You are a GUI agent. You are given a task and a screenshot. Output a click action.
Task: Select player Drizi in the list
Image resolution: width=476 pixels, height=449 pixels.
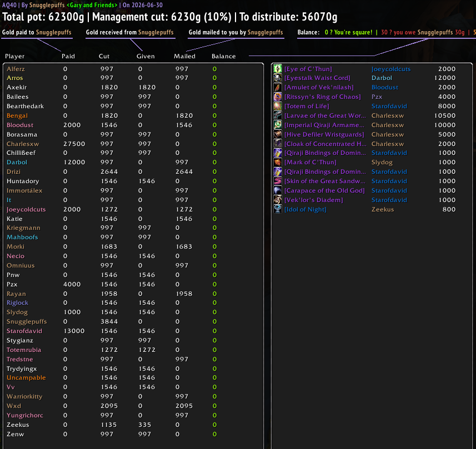coord(13,171)
